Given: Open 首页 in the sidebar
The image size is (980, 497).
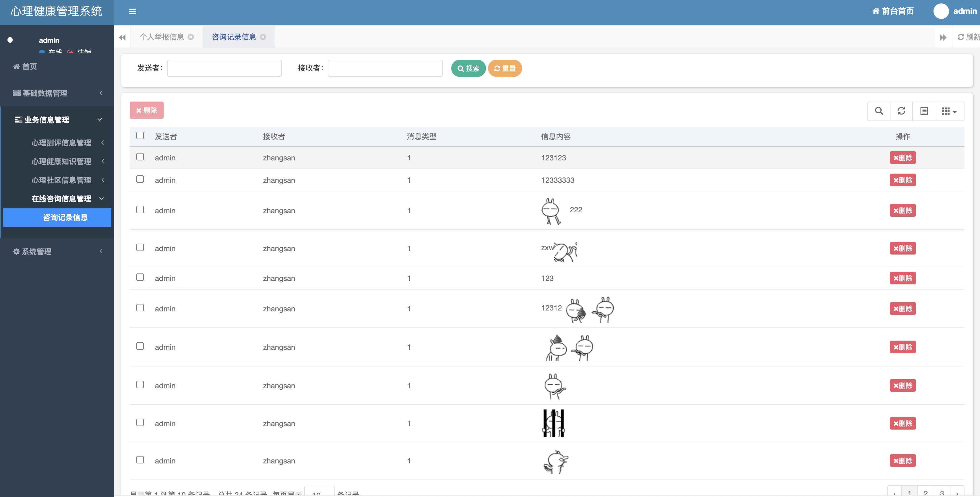Looking at the screenshot, I should (25, 67).
